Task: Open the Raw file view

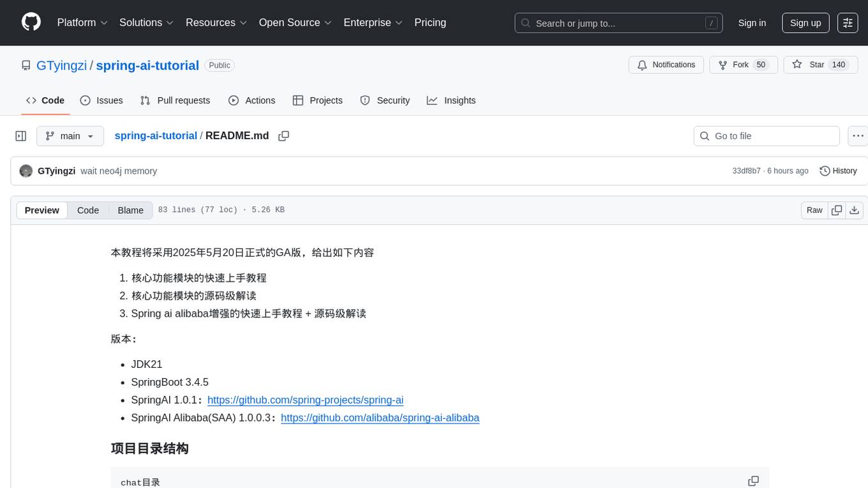Action: [814, 210]
